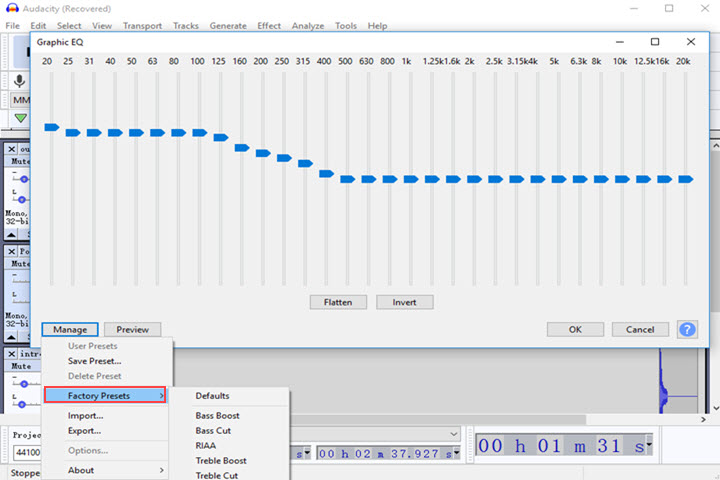Open the selection time format dropdown arrow
Image resolution: width=720 pixels, height=480 pixels.
456,453
